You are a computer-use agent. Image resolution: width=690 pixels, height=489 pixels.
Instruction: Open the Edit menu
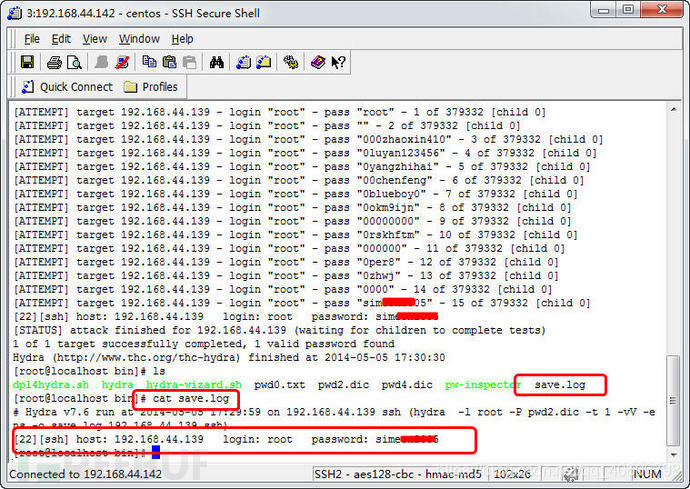61,39
